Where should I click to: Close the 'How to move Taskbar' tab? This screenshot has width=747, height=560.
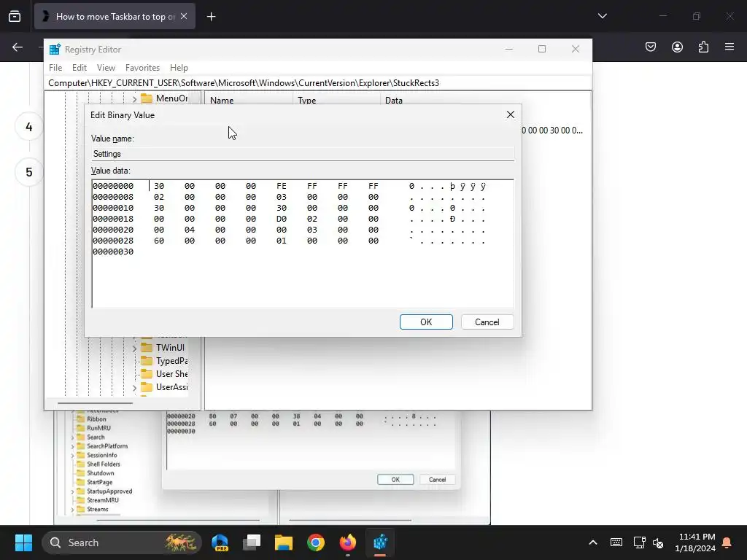tap(184, 16)
